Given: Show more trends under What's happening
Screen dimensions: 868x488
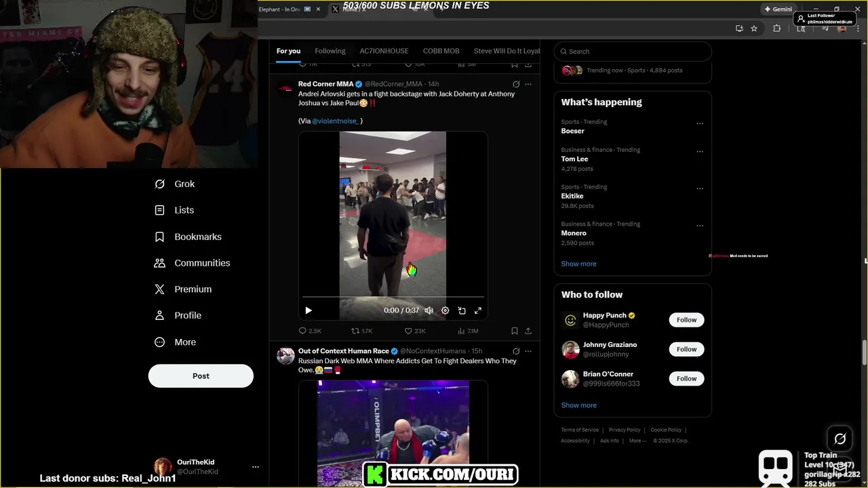Looking at the screenshot, I should point(578,264).
